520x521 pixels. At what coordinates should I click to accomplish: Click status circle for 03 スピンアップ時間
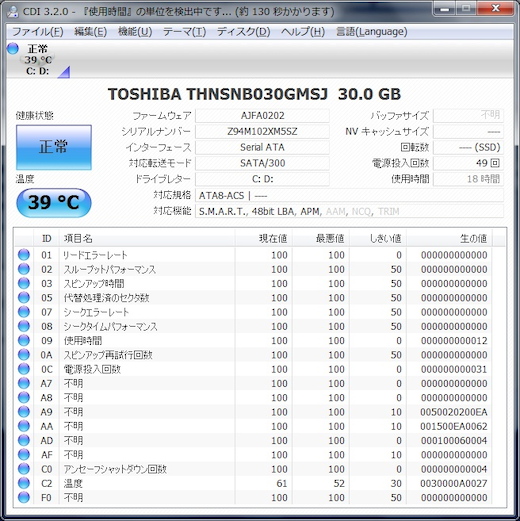[24, 283]
